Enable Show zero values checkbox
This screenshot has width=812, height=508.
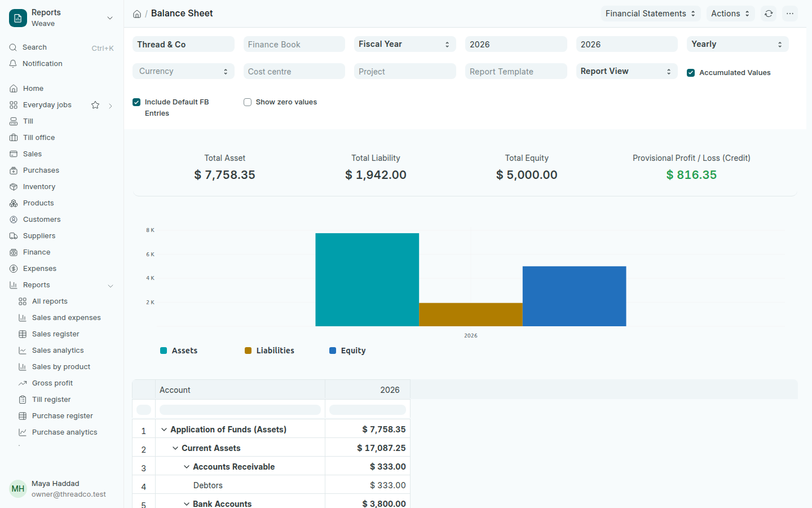[x=248, y=102]
